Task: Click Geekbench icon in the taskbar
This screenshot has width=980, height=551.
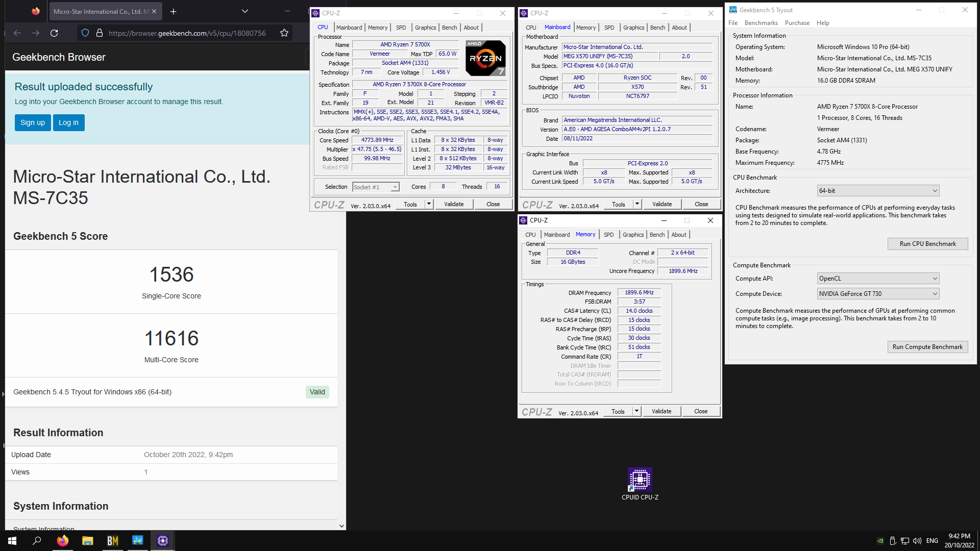Action: (x=138, y=541)
